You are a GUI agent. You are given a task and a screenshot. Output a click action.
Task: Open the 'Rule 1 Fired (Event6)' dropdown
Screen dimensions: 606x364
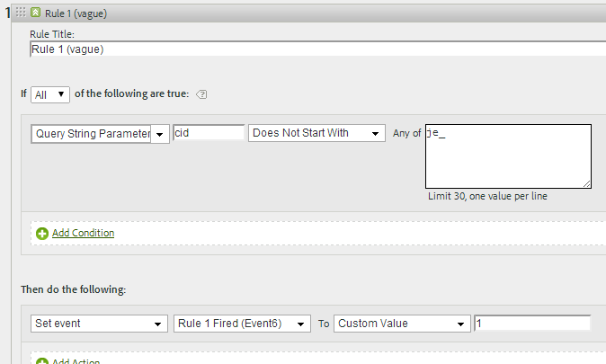tap(241, 324)
